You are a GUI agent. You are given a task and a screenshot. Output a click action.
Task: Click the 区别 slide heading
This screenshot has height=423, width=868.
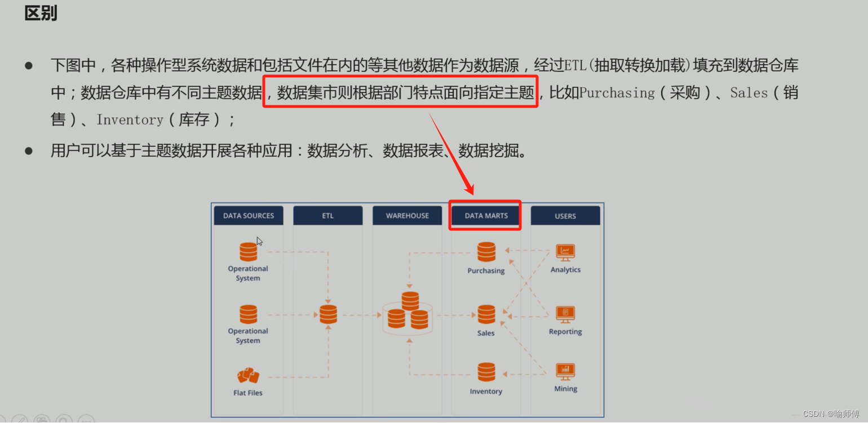tap(41, 12)
